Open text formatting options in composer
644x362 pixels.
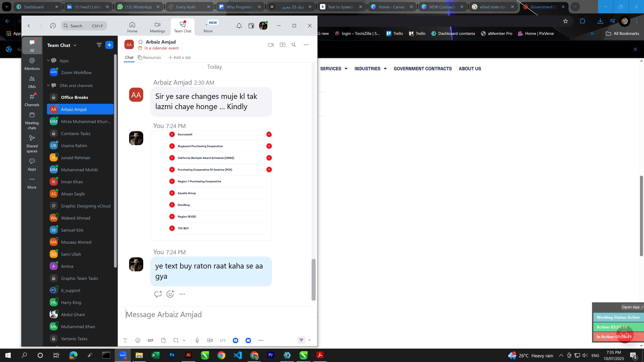click(x=125, y=340)
